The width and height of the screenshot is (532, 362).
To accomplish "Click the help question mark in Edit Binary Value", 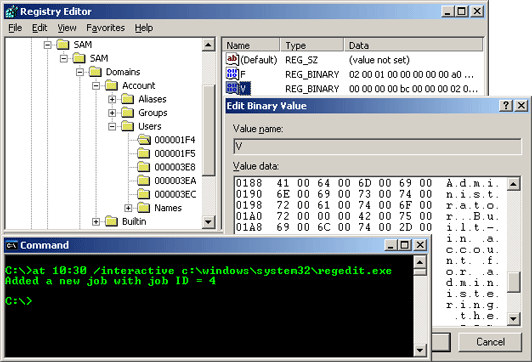I will 506,106.
